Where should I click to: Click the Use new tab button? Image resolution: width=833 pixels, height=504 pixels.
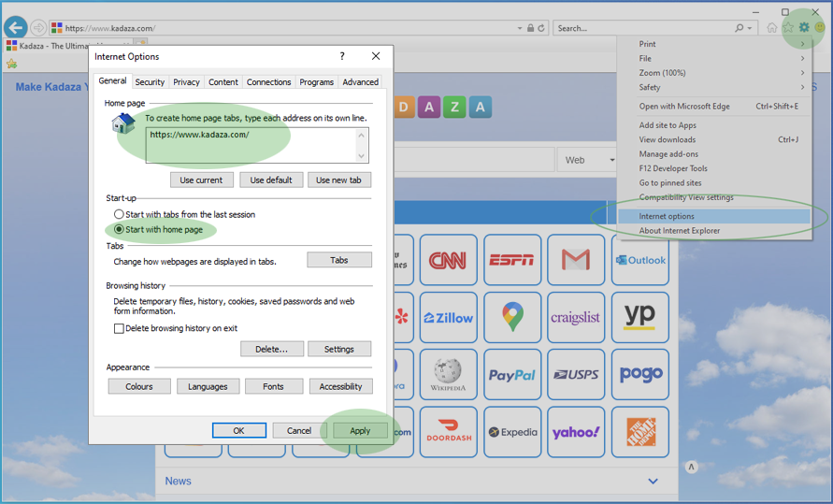pyautogui.click(x=339, y=180)
